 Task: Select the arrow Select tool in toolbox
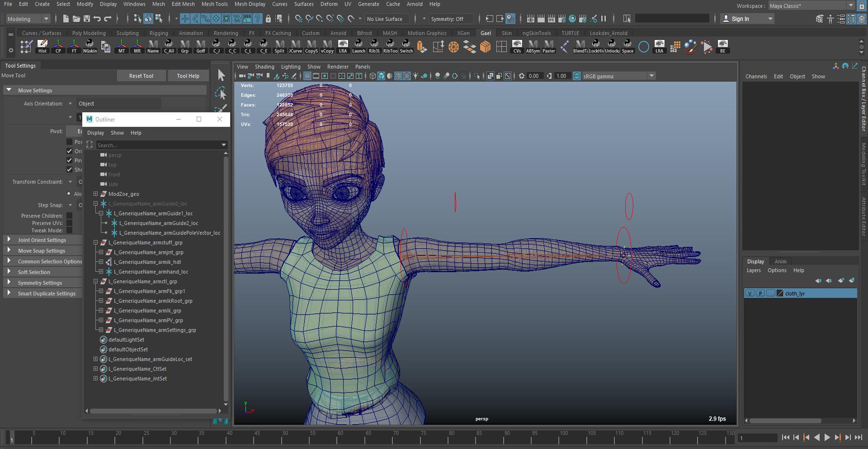coord(221,75)
